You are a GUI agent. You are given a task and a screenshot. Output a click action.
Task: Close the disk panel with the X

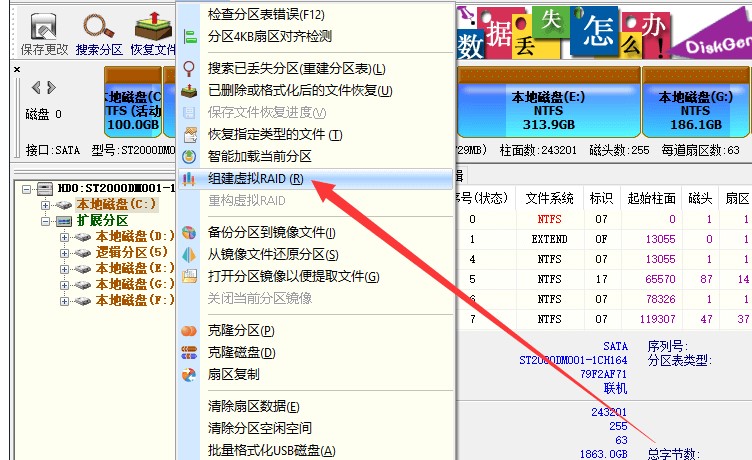click(x=17, y=70)
